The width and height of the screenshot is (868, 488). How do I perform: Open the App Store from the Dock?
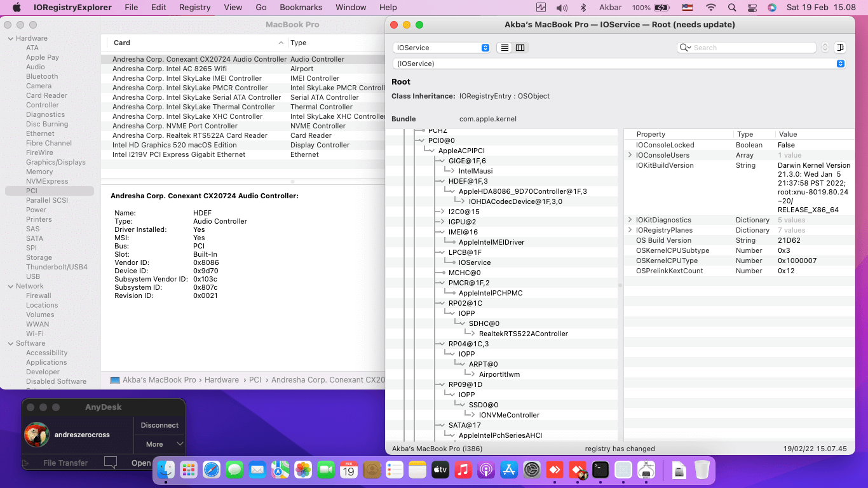pyautogui.click(x=509, y=470)
